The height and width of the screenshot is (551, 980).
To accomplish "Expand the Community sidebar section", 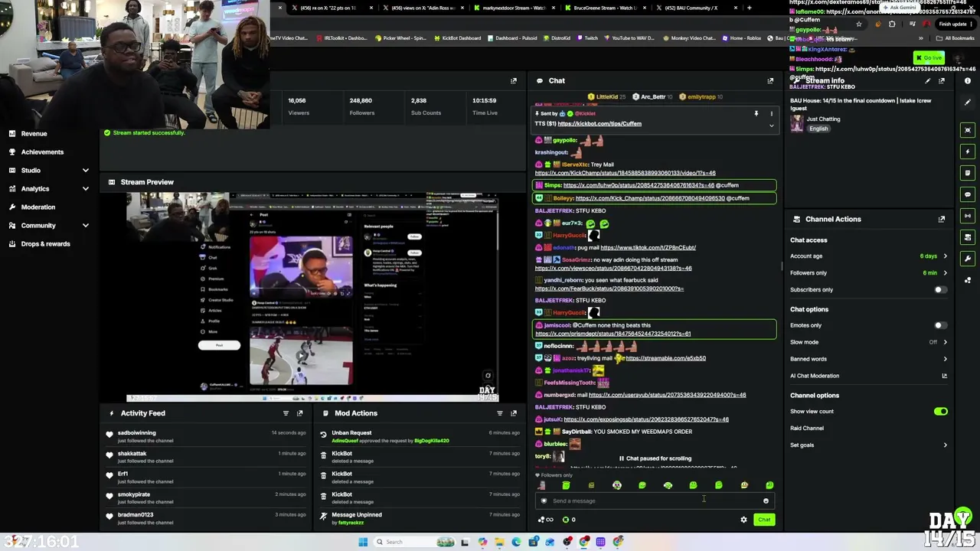I will [85, 225].
